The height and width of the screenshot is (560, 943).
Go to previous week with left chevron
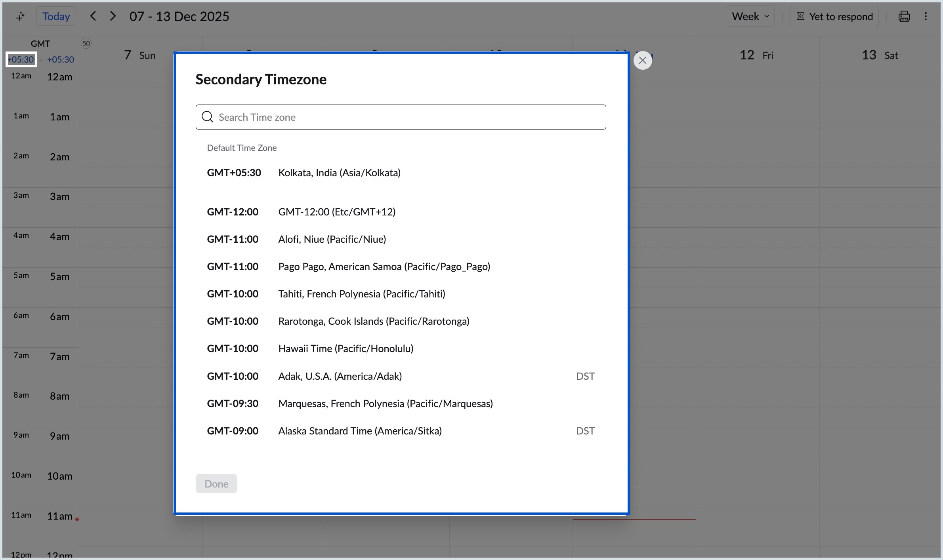click(x=93, y=16)
